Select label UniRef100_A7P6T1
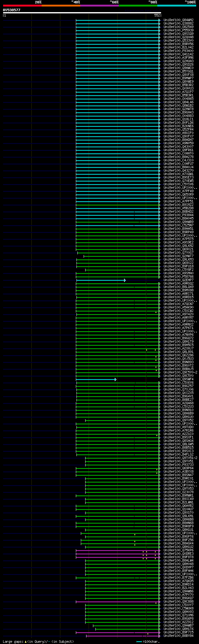 [178, 328]
